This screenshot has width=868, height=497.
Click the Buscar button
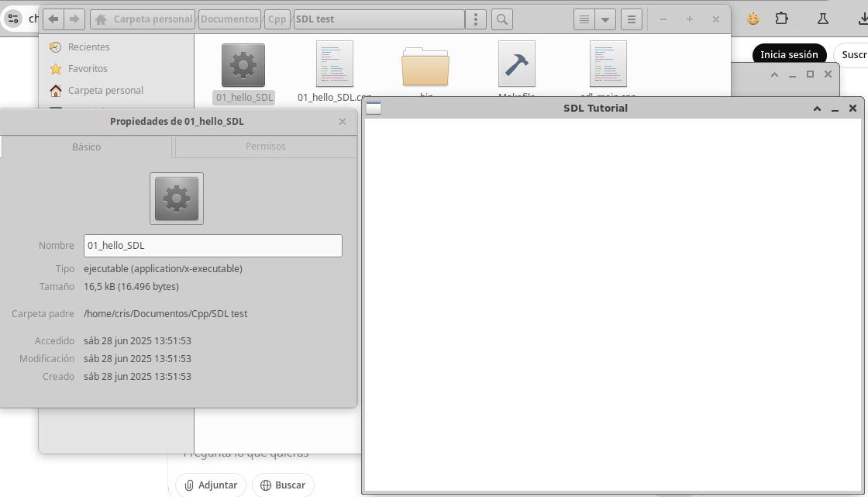283,485
